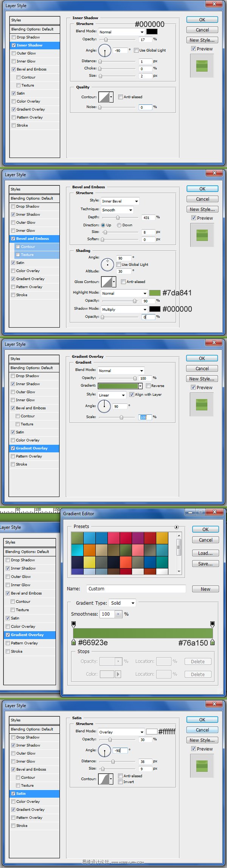This screenshot has width=227, height=868.
Task: Enable Use Global Light in Inner Shadow settings
Action: click(136, 50)
